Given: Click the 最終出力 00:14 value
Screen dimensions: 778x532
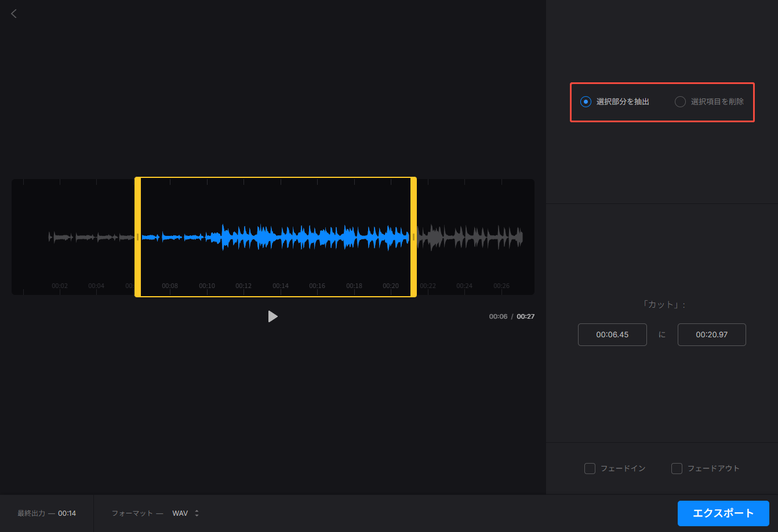Looking at the screenshot, I should coord(67,513).
